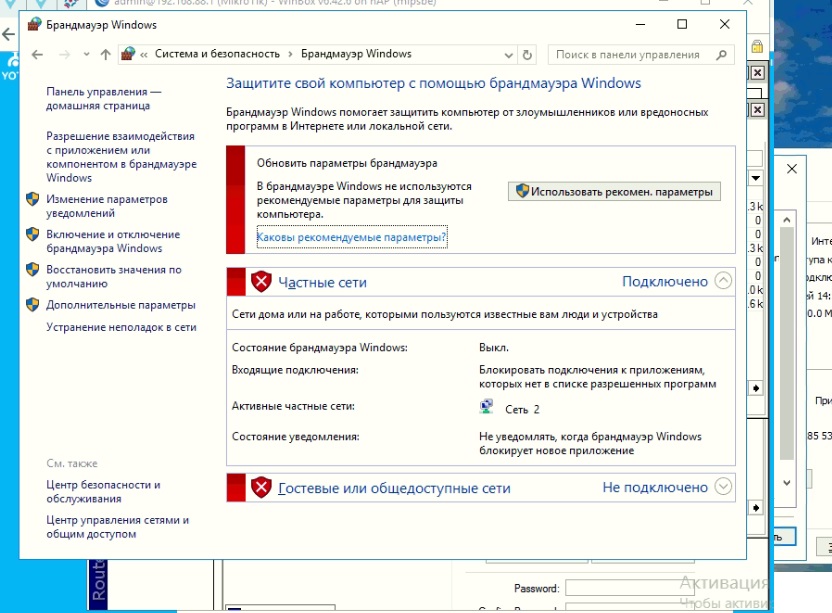Click shield icon beside 'Восстановить значения по умолчанию'
832x613 pixels.
pos(32,270)
